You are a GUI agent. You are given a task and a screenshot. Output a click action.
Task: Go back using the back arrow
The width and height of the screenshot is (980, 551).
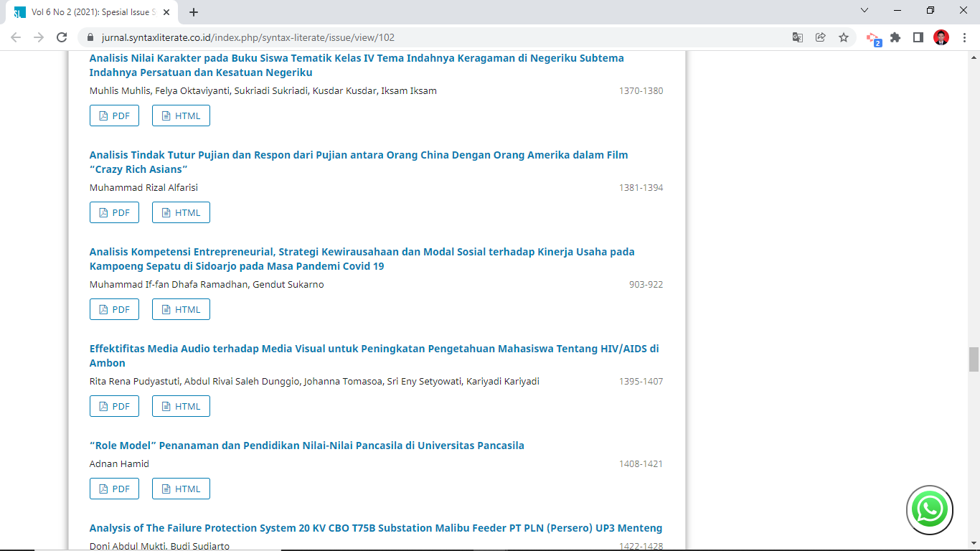pos(16,38)
